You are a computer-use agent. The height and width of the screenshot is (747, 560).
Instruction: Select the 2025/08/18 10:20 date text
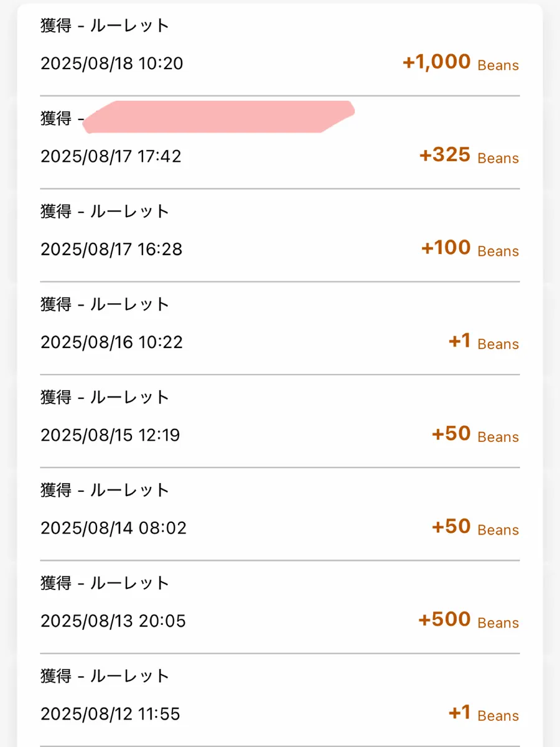[x=112, y=63]
